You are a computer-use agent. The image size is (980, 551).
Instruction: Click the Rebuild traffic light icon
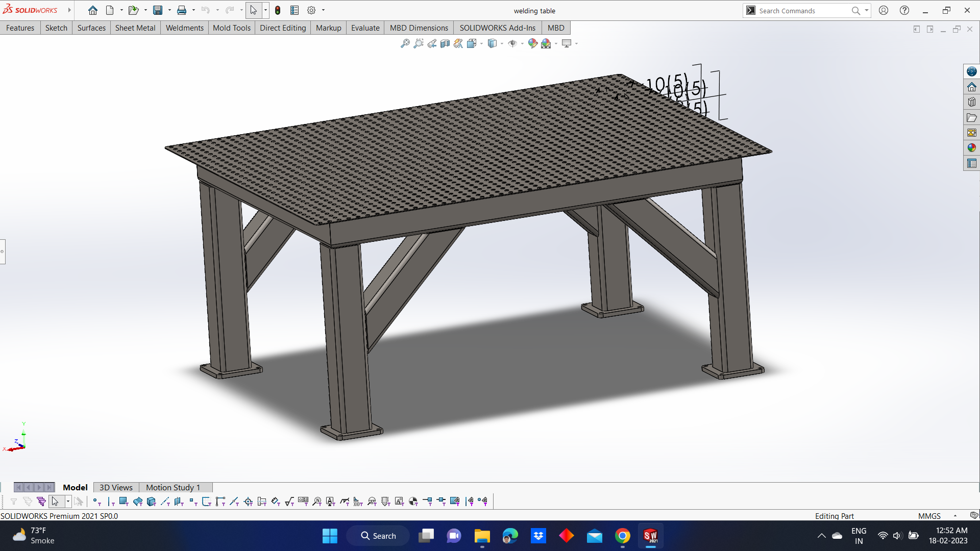pos(278,10)
